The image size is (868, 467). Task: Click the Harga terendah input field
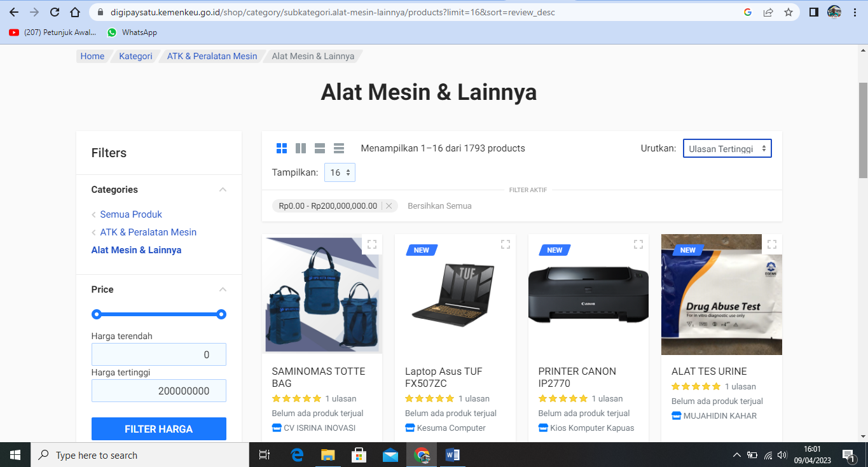pyautogui.click(x=159, y=354)
